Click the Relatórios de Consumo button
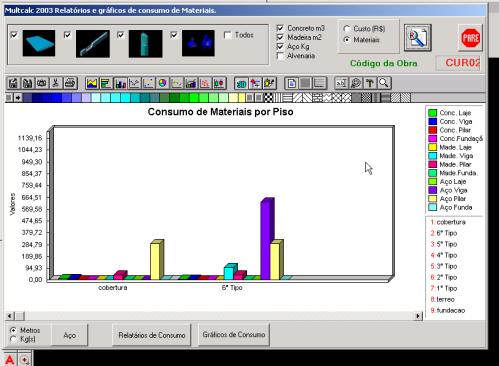The height and width of the screenshot is (366, 499). (x=152, y=335)
